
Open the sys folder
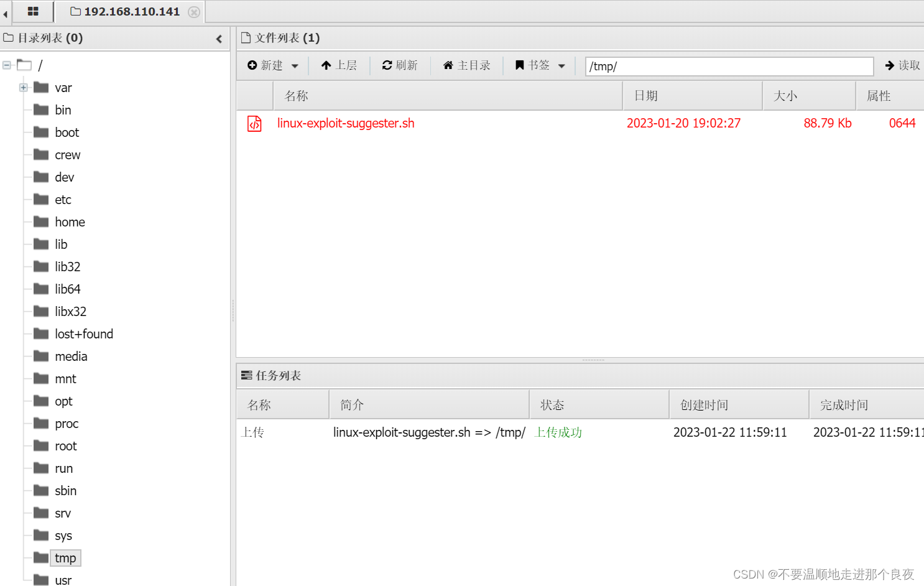click(x=63, y=536)
